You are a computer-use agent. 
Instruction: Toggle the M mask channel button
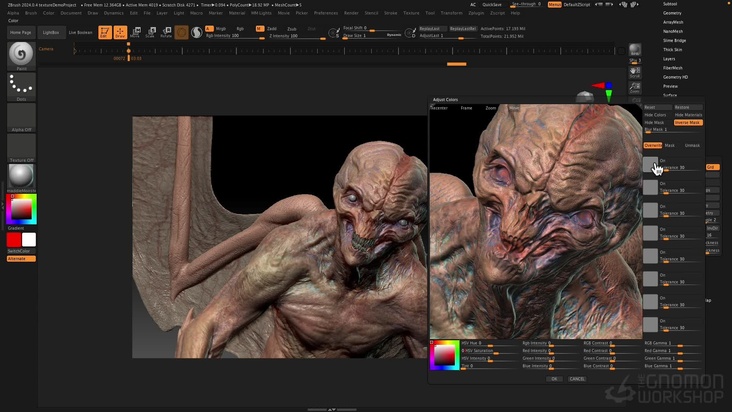260,28
